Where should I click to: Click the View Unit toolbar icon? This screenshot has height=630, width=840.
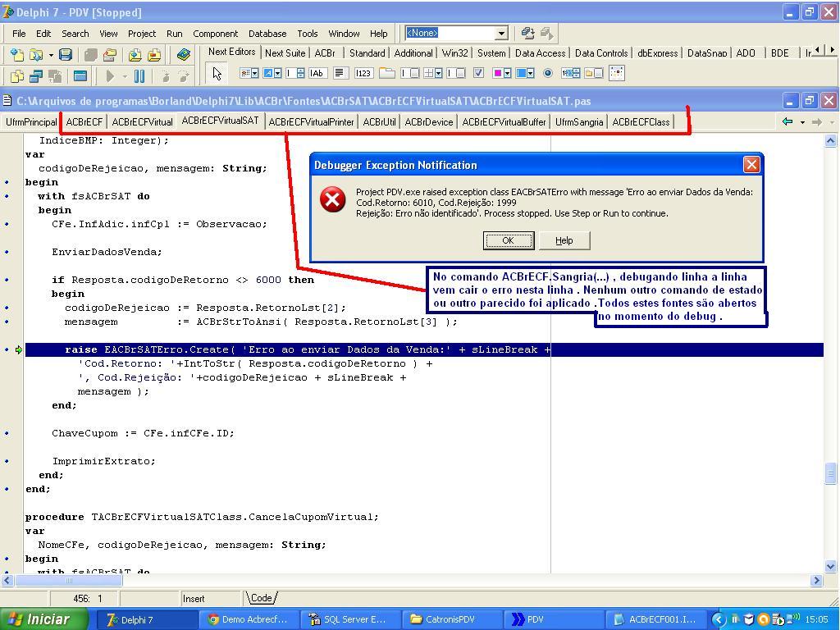pyautogui.click(x=16, y=76)
